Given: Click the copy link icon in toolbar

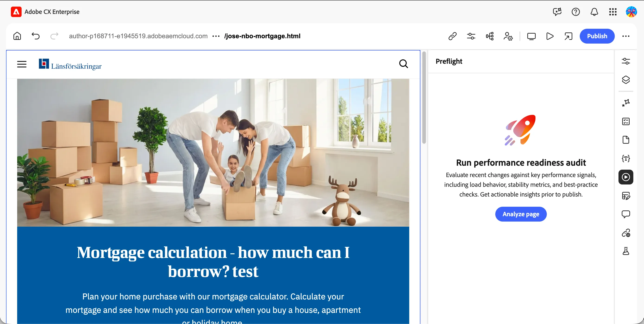Looking at the screenshot, I should (453, 36).
